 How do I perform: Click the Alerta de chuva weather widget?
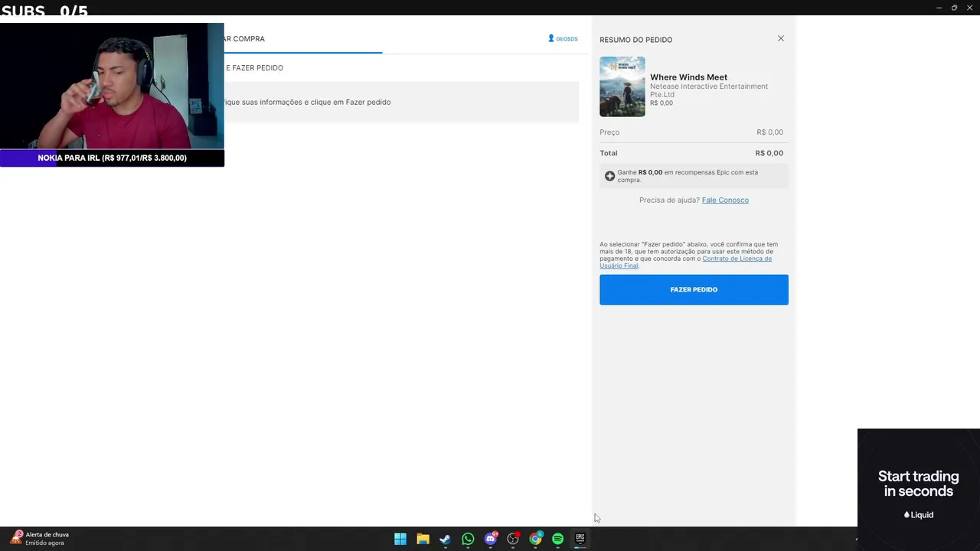coord(40,538)
